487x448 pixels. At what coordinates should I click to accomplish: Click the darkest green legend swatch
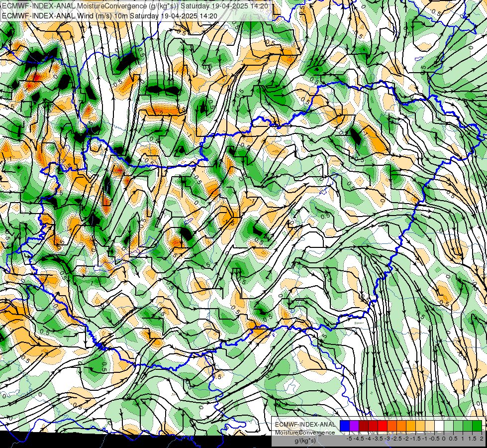coord(477,426)
